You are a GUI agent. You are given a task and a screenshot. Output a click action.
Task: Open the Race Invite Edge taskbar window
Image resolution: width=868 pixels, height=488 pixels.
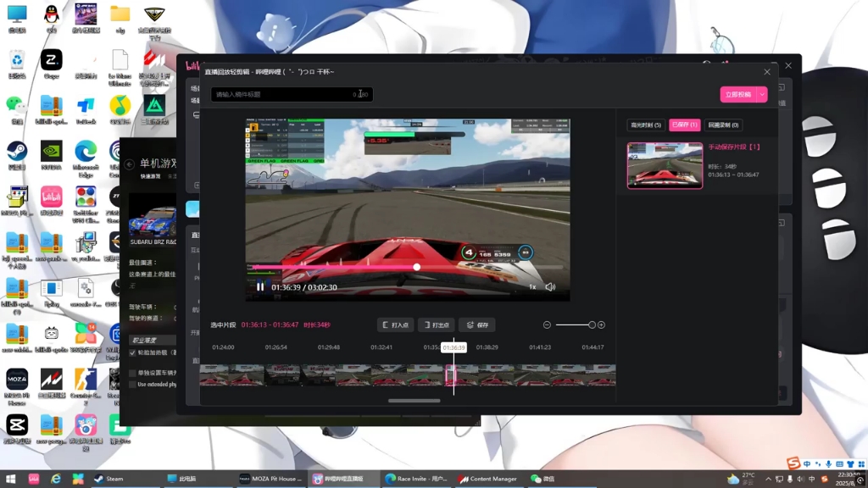pos(415,479)
